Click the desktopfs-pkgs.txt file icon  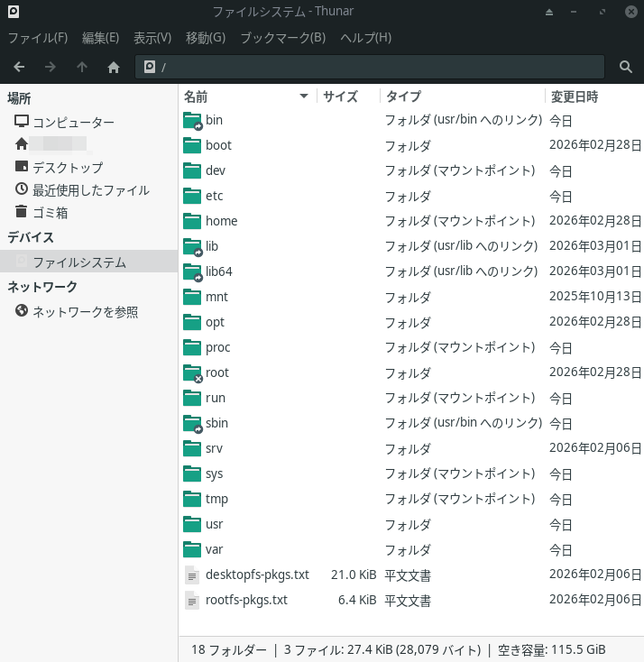pos(192,575)
